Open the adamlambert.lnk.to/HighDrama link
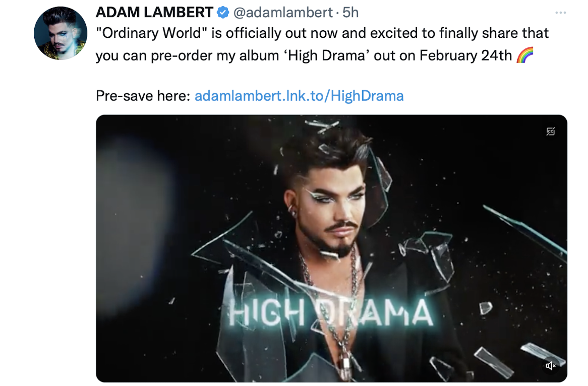The width and height of the screenshot is (588, 386). point(299,96)
